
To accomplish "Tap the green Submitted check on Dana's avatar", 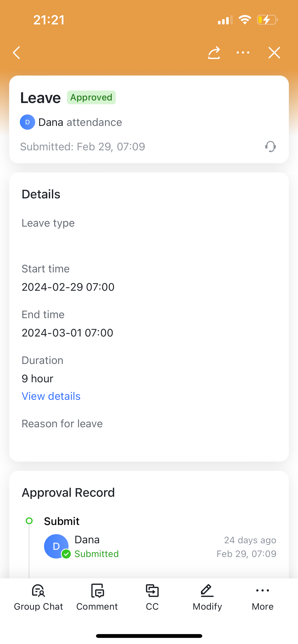I will 66,554.
